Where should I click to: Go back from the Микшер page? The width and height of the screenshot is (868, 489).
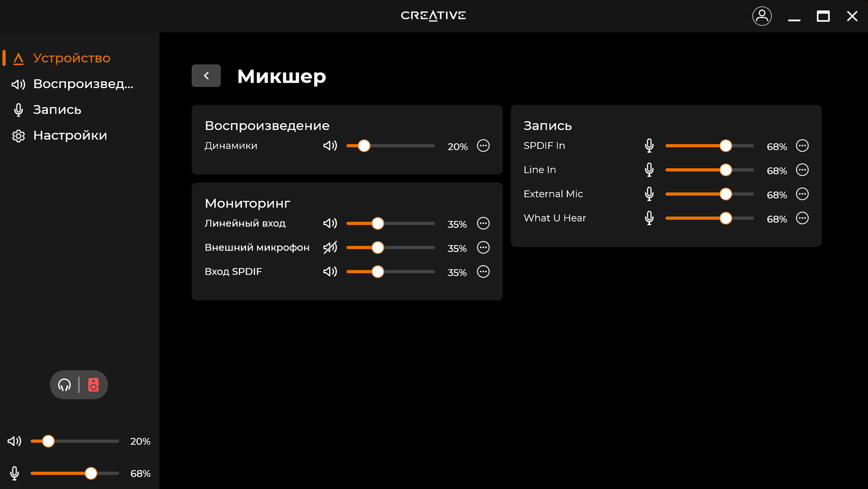point(206,76)
